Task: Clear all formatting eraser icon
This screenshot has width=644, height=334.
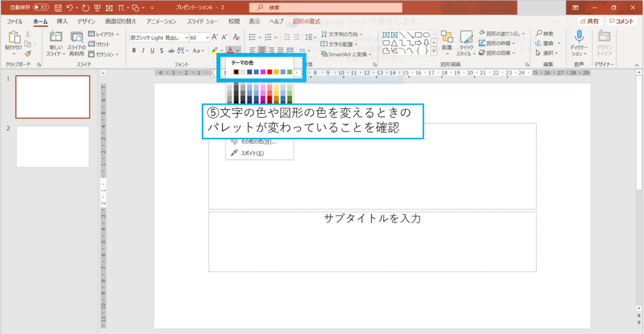Action: 236,37
